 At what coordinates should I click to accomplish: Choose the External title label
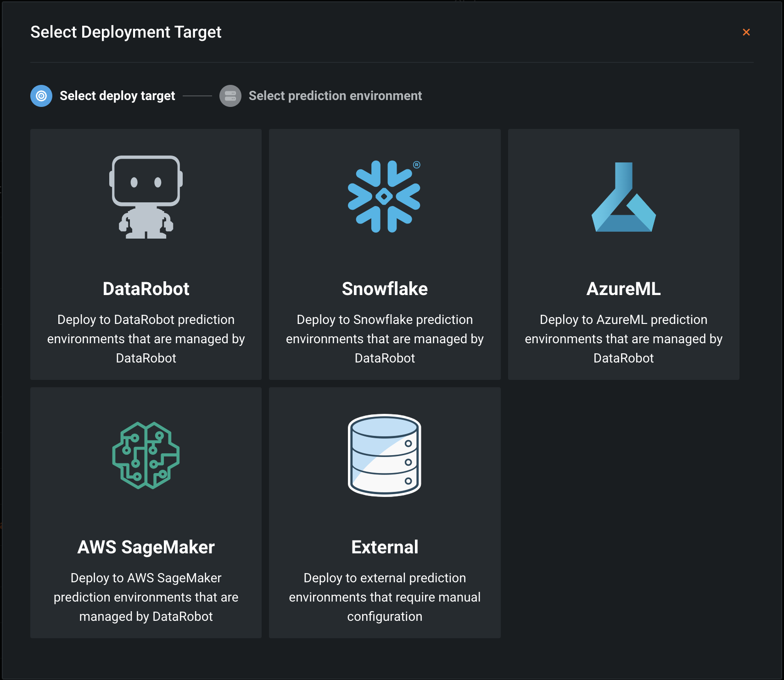coord(385,547)
